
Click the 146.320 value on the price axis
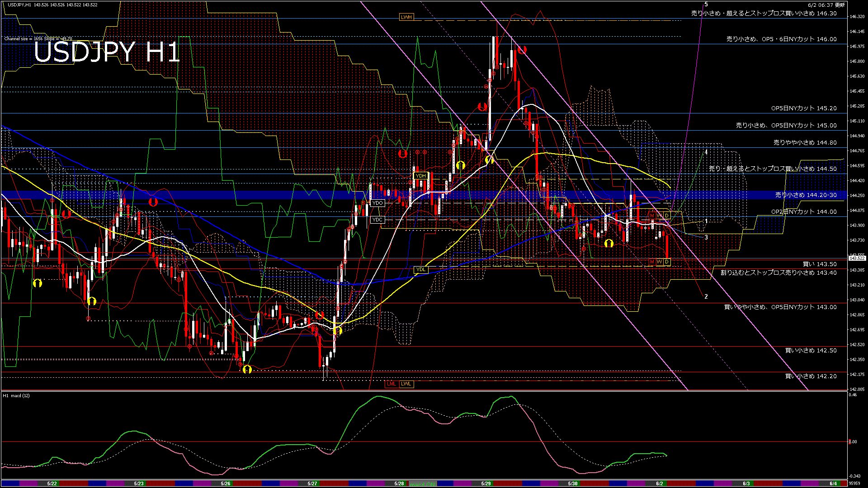(x=857, y=17)
